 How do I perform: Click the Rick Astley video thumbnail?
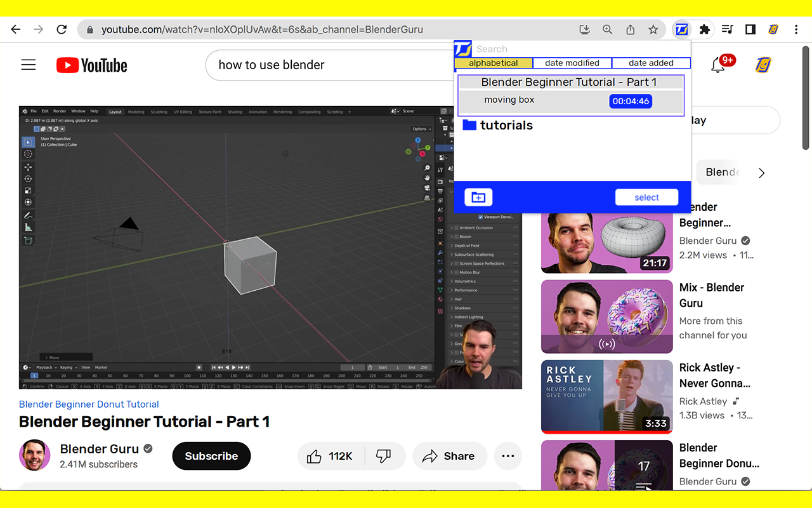click(x=606, y=396)
